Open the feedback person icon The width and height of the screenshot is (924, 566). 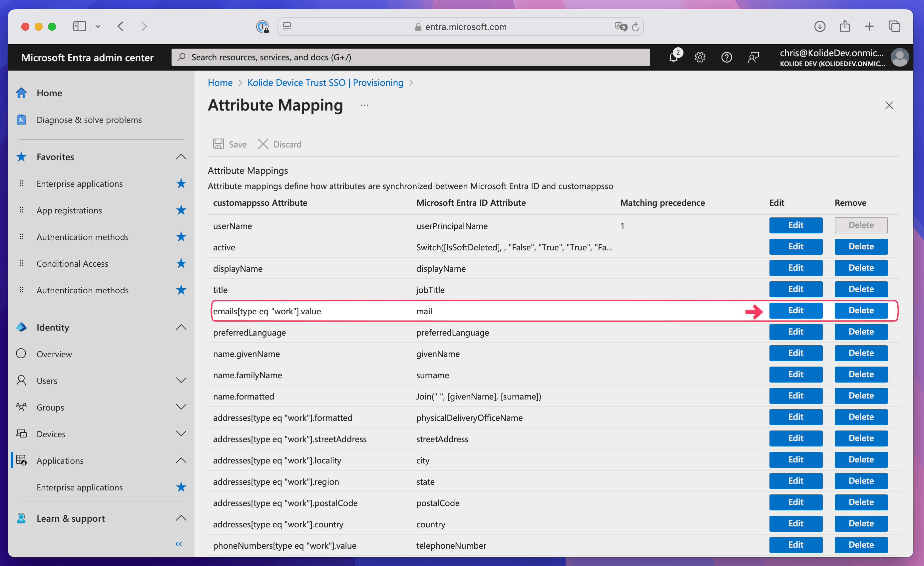tap(753, 57)
